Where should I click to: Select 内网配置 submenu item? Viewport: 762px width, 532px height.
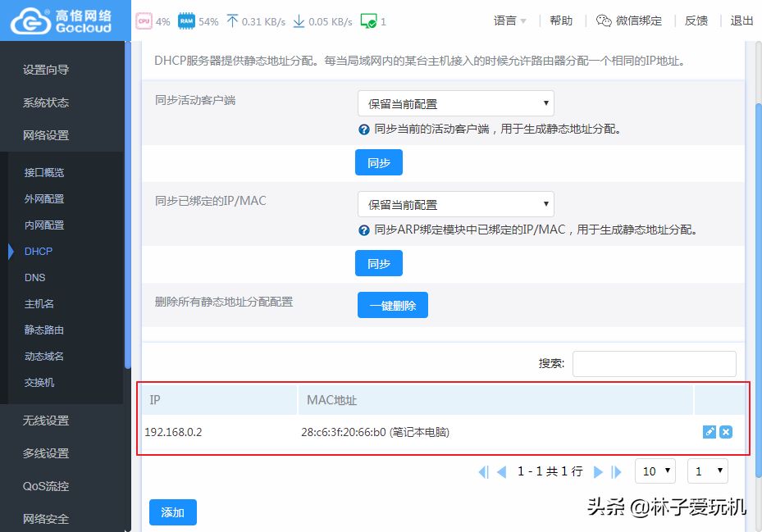[x=44, y=225]
